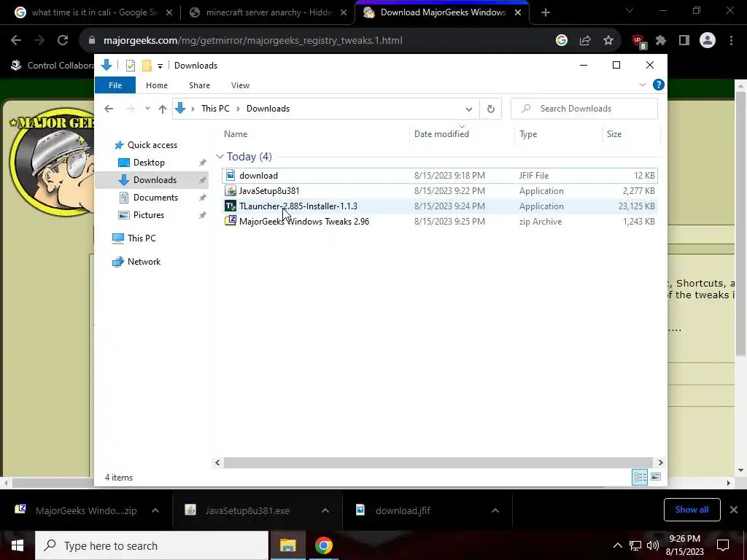Open the Windows Start menu
Image resolution: width=747 pixels, height=560 pixels.
pyautogui.click(x=18, y=545)
